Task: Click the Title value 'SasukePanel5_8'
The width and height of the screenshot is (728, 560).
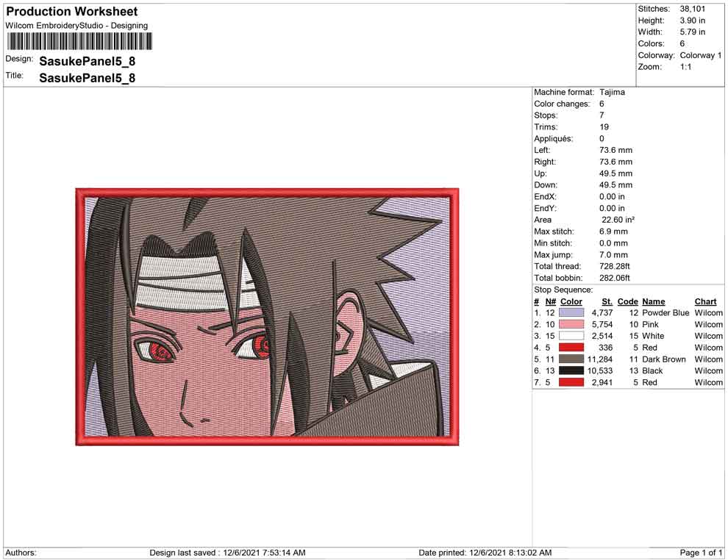Action: [88, 78]
